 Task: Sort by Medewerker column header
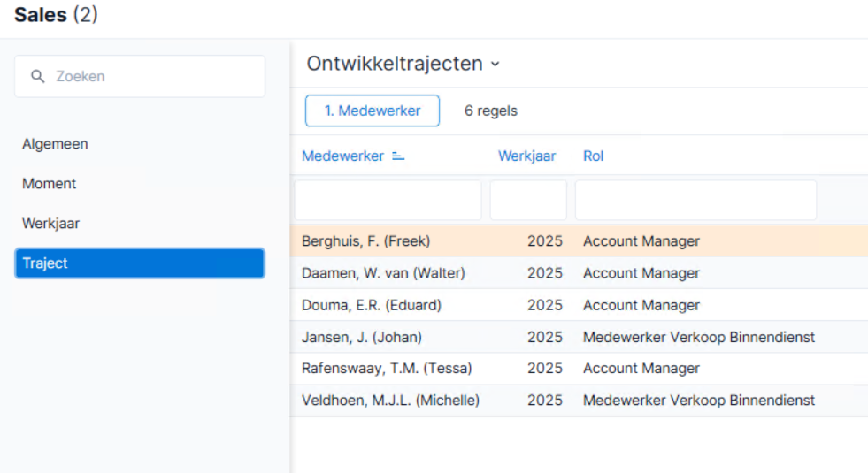coord(342,156)
